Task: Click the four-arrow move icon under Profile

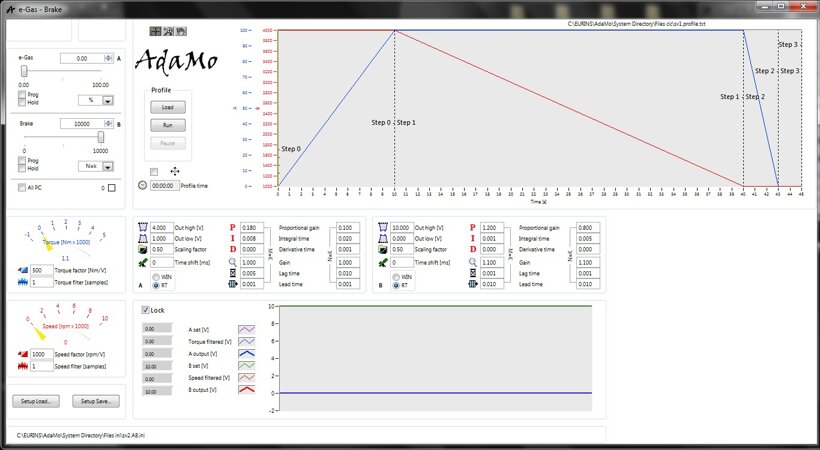Action: click(175, 171)
